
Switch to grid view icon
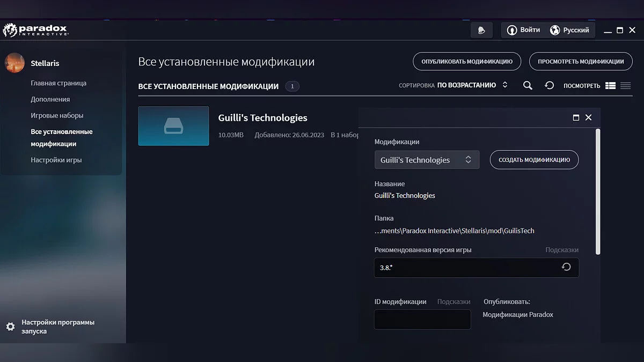610,86
